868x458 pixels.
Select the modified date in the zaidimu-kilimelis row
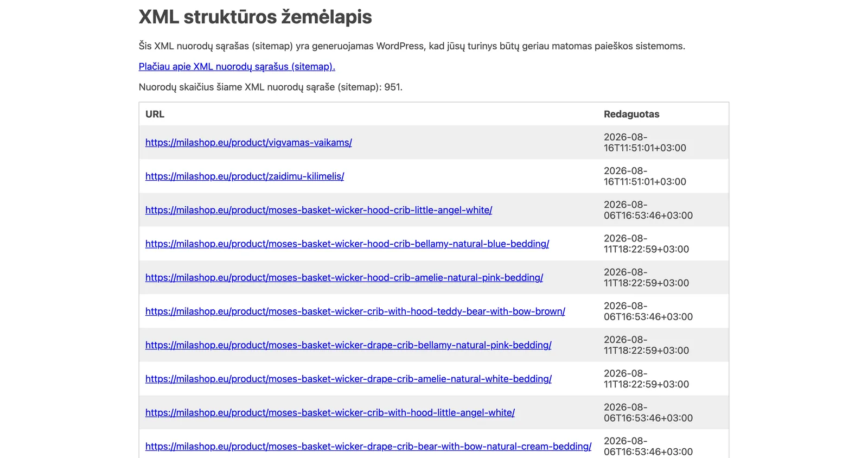[x=645, y=176]
